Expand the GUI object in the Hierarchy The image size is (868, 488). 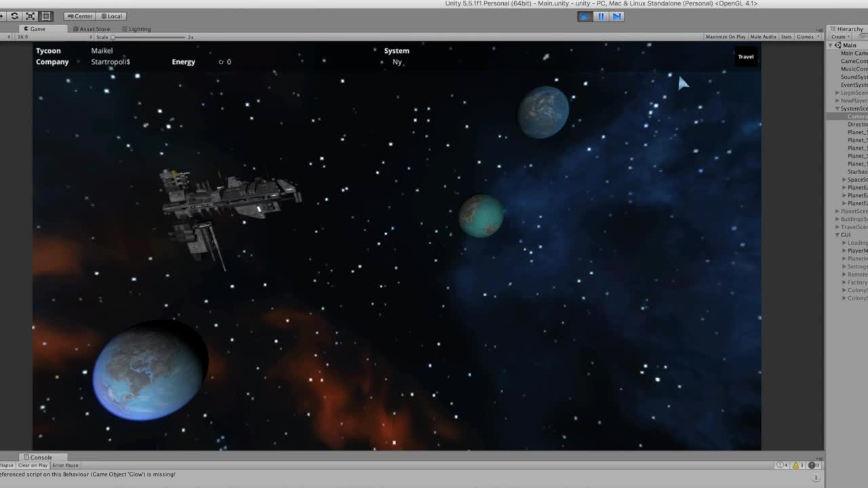click(x=838, y=235)
